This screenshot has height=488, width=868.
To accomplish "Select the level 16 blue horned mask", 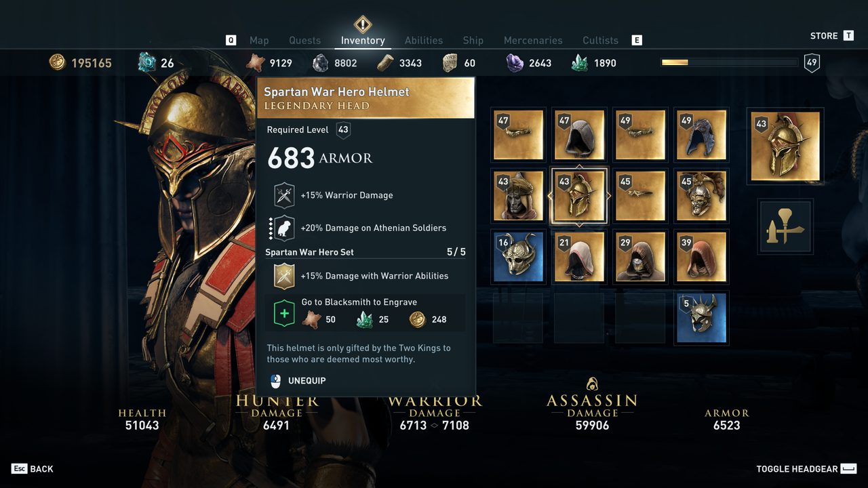I will coord(518,257).
